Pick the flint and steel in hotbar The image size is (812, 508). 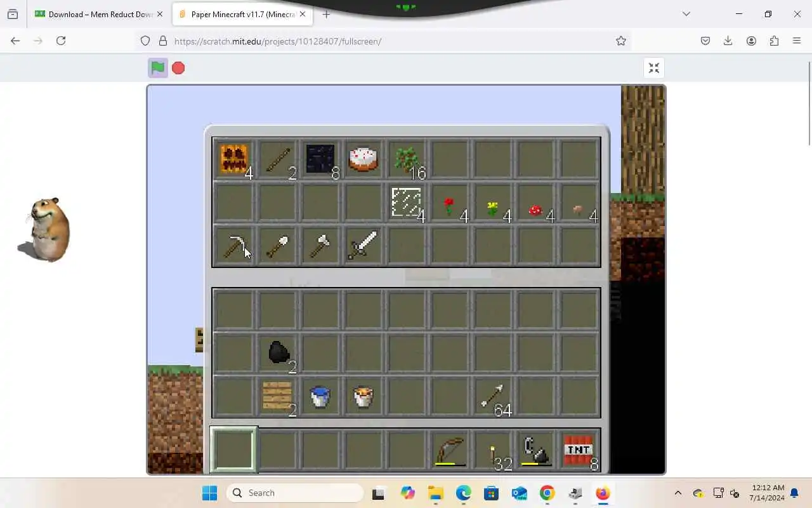coord(536,451)
